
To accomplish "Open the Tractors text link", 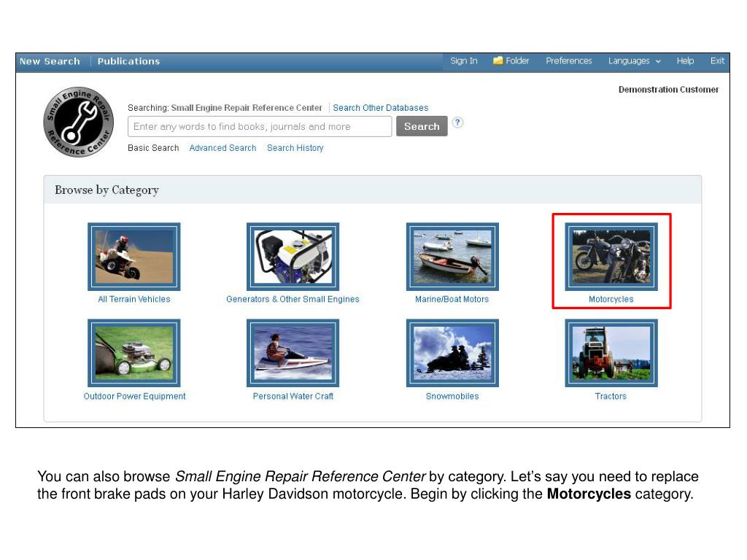I will [611, 396].
